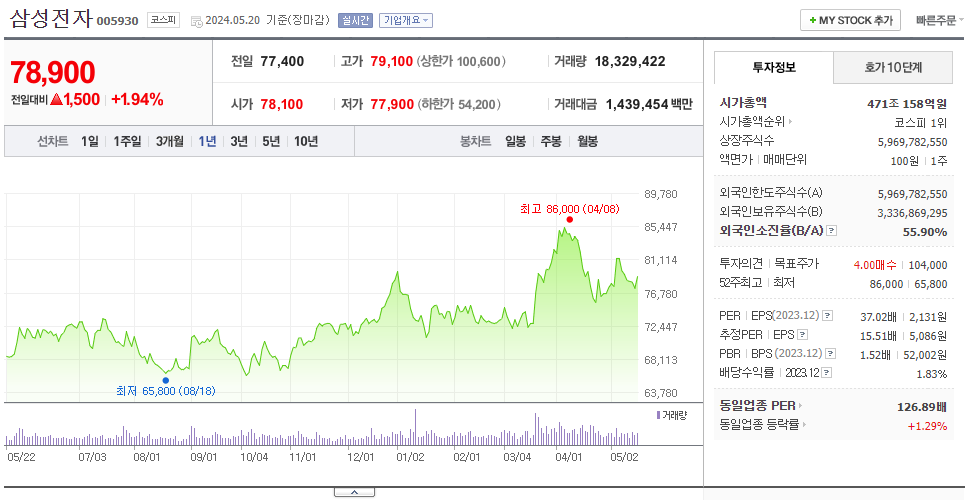Click the 저가 77,900 value

point(392,104)
